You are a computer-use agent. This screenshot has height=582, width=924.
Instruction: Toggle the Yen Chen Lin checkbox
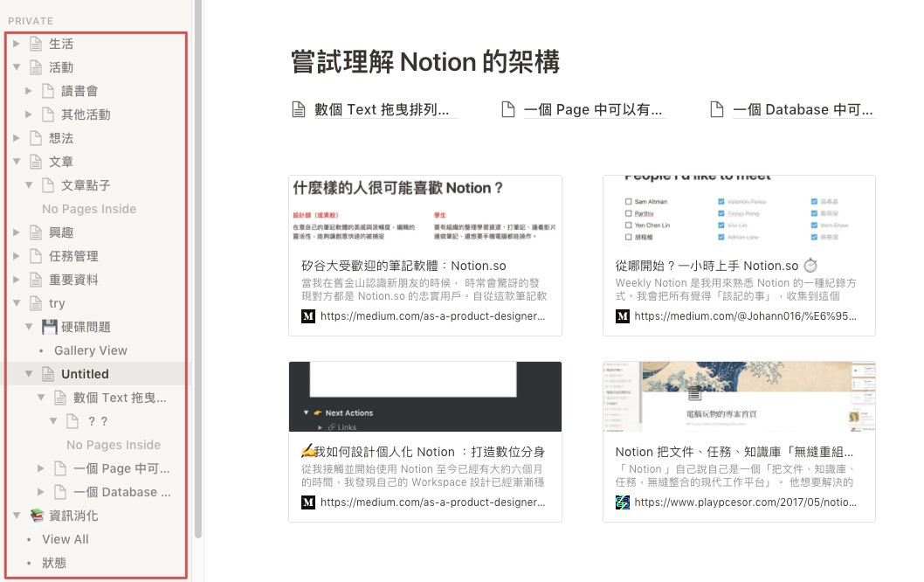pyautogui.click(x=627, y=225)
